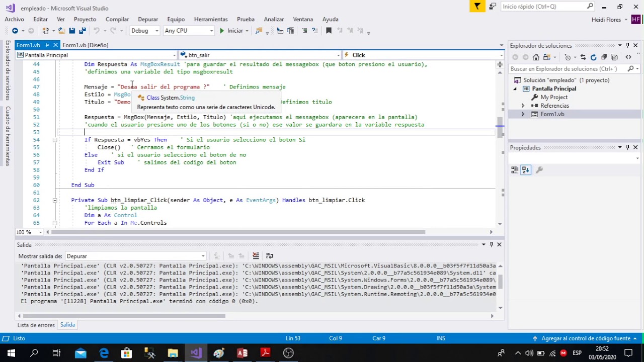Screen dimensions: 644x362
Task: Click the View Code icon in Explorador de soluciones
Action: pos(628,57)
